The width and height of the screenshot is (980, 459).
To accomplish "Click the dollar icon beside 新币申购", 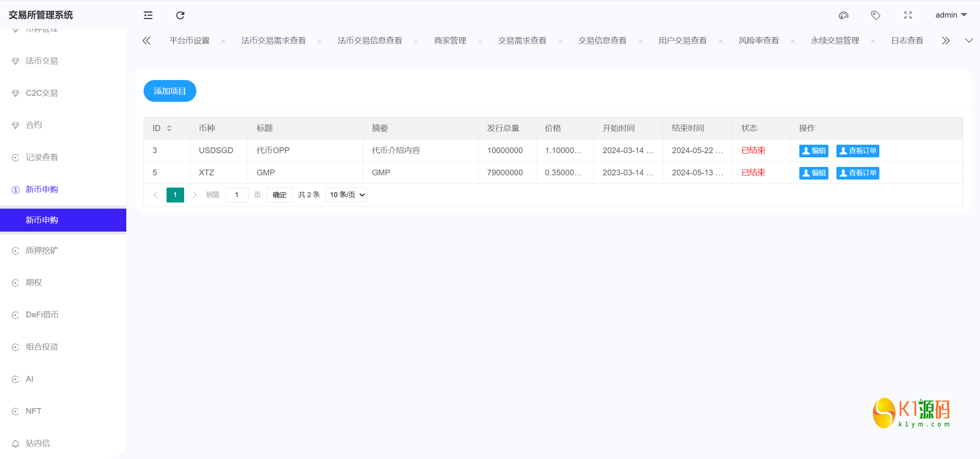I will coord(15,189).
